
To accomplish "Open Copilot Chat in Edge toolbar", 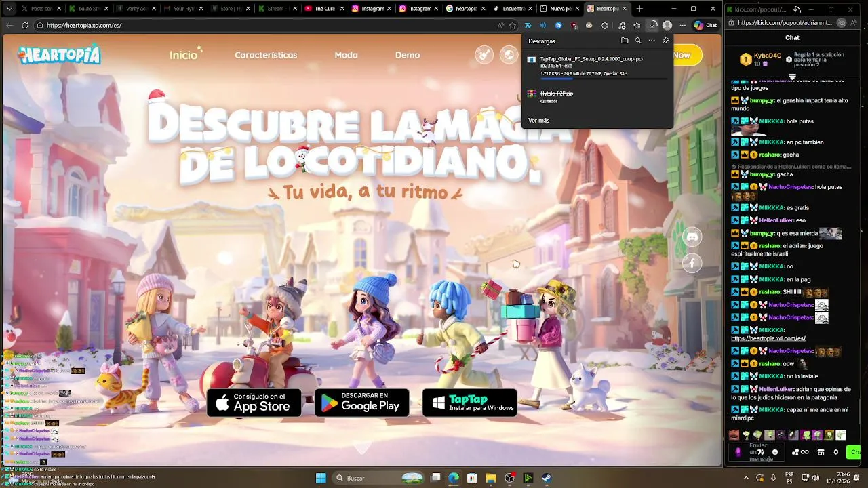I will [705, 25].
